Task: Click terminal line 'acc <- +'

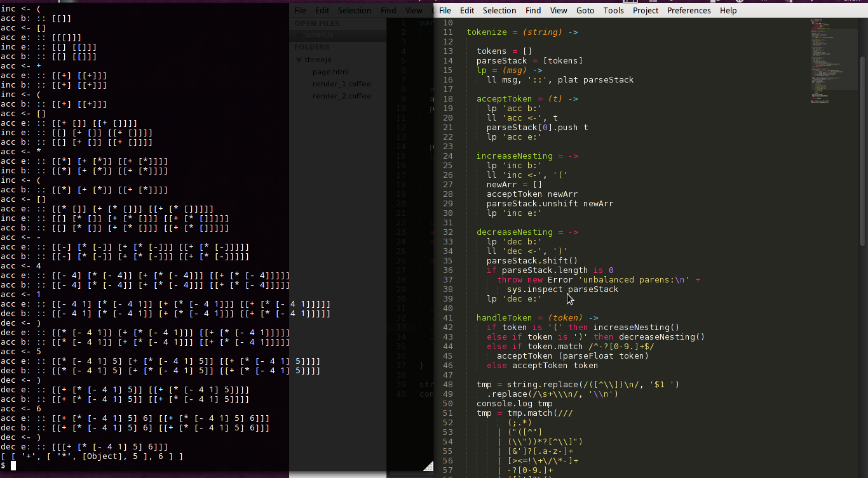Action: [22, 66]
